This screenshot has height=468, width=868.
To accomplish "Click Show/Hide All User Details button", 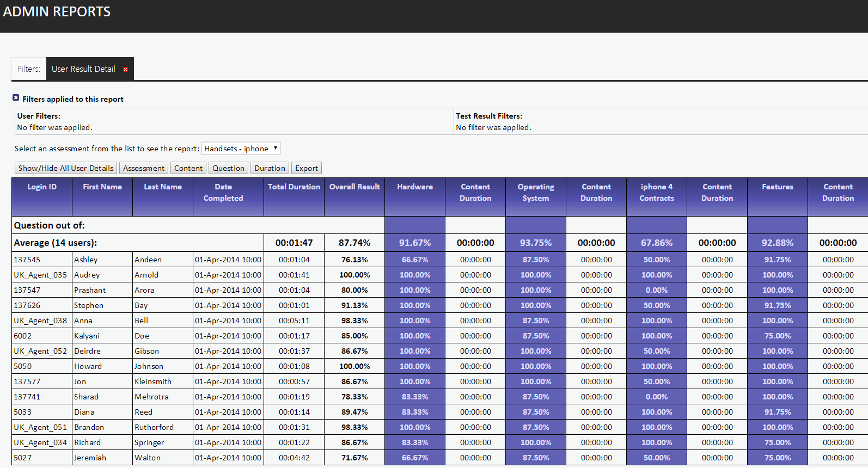I will [66, 168].
